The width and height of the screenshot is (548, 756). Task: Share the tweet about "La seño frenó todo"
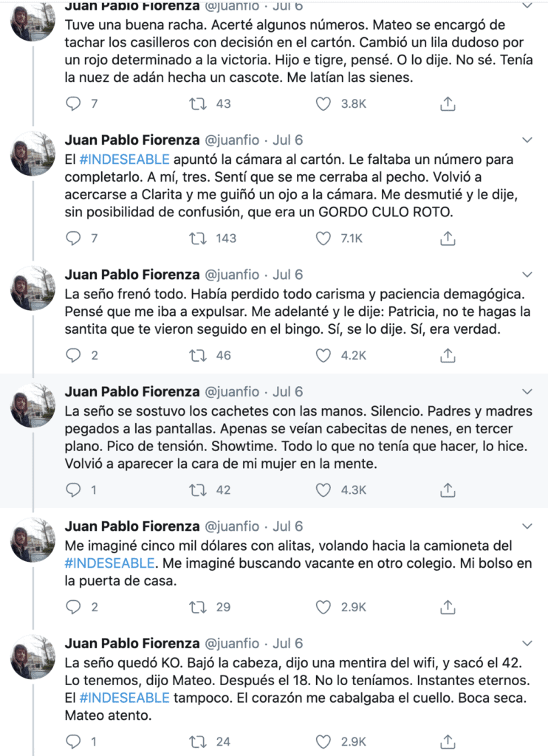(447, 355)
